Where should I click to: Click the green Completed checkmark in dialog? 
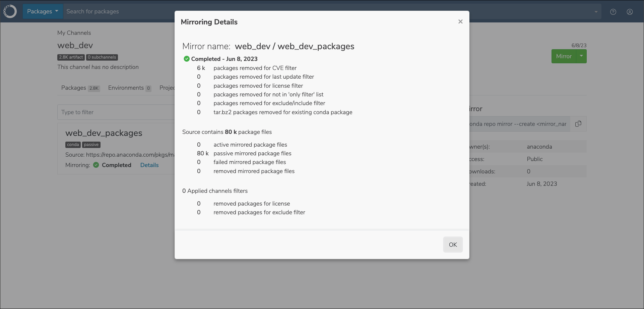point(187,59)
